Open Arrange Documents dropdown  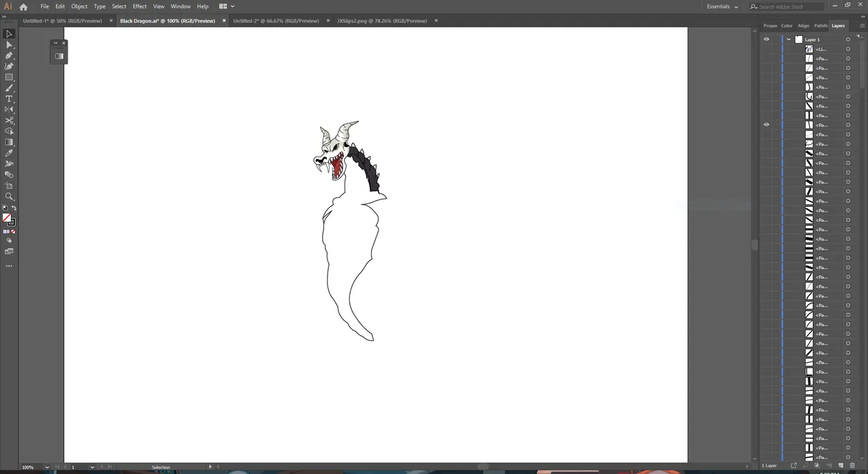click(226, 7)
